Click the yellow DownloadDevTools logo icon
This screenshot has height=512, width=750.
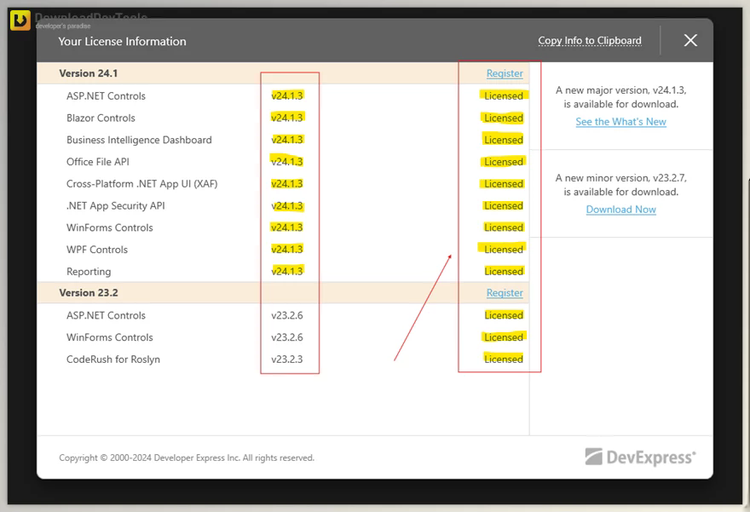(20, 21)
